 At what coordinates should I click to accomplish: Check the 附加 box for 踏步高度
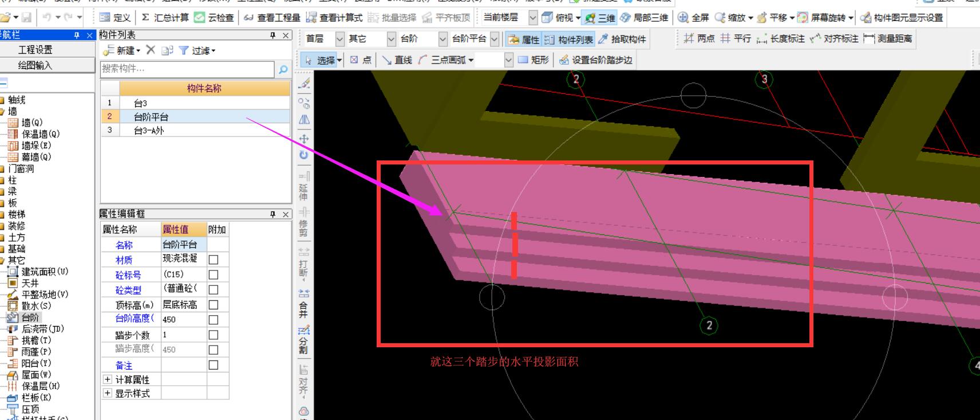214,350
